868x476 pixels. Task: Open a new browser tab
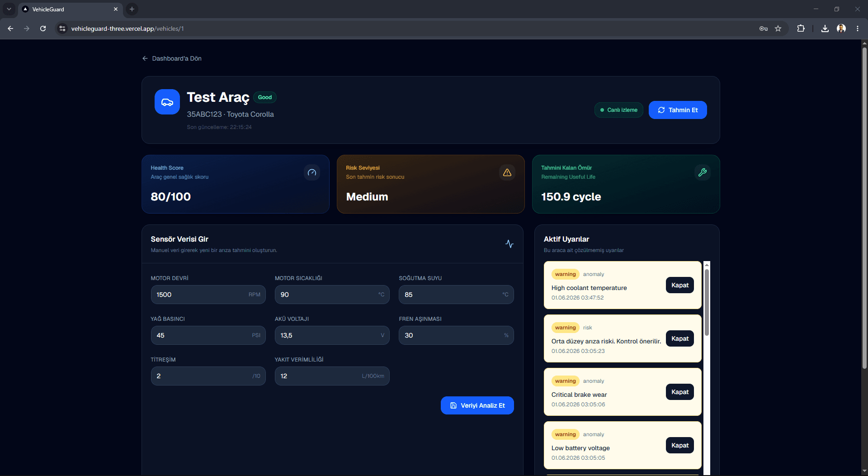[132, 9]
